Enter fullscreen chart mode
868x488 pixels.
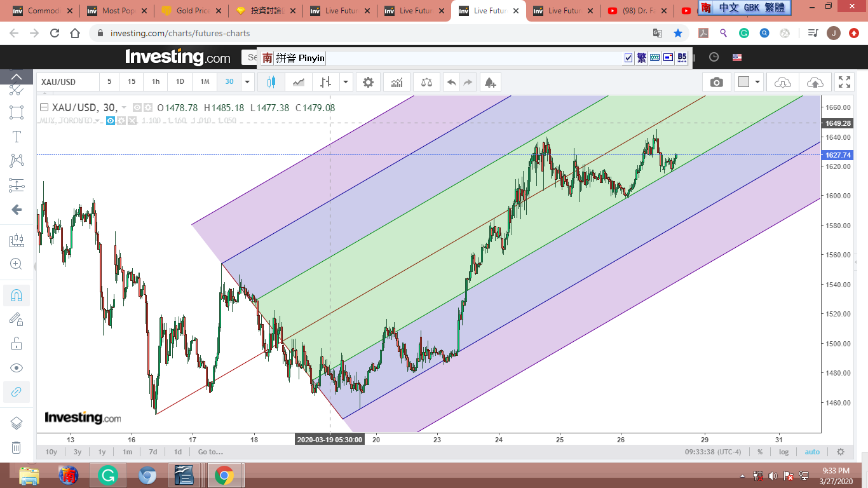pyautogui.click(x=844, y=82)
